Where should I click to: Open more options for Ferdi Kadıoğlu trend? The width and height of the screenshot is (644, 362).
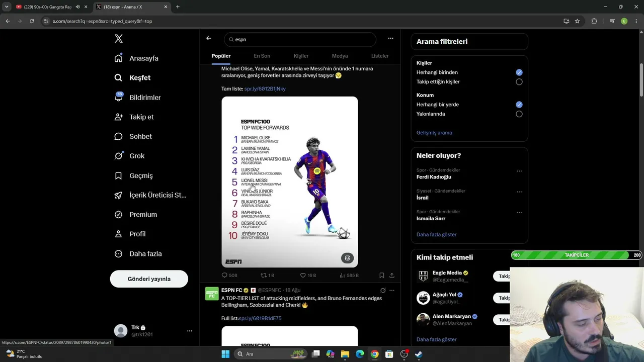[x=519, y=171]
